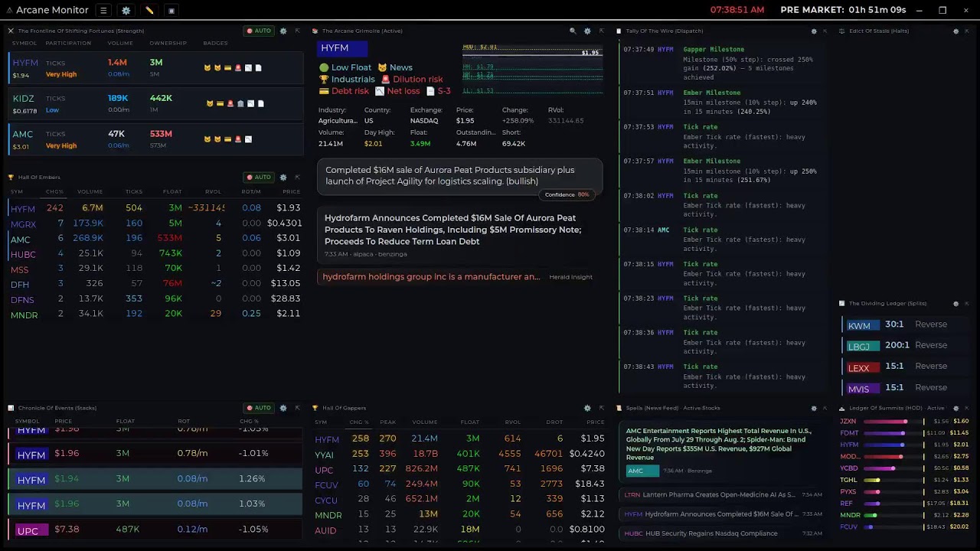Sort Hall Of Gappers by CHG % column
Image resolution: width=980 pixels, height=551 pixels.
(x=359, y=422)
